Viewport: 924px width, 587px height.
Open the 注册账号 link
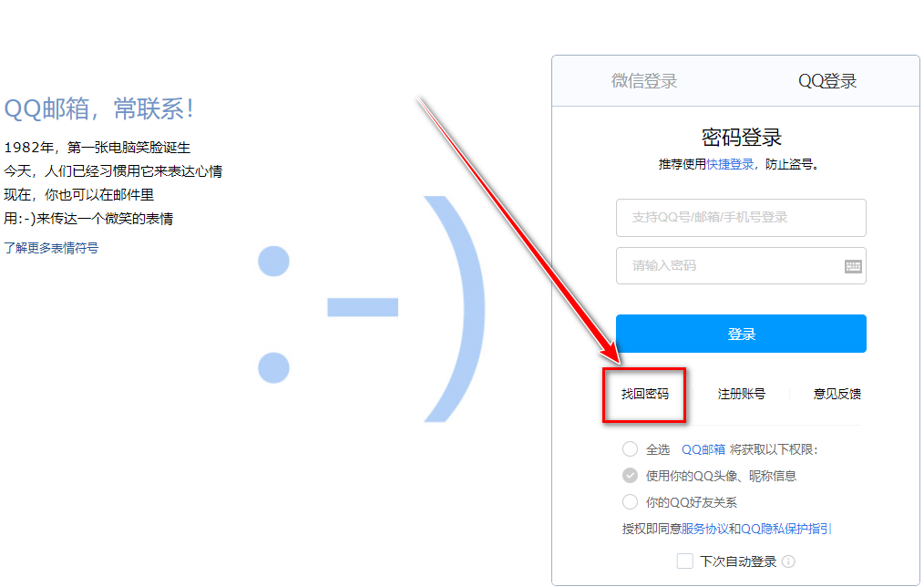(x=742, y=394)
